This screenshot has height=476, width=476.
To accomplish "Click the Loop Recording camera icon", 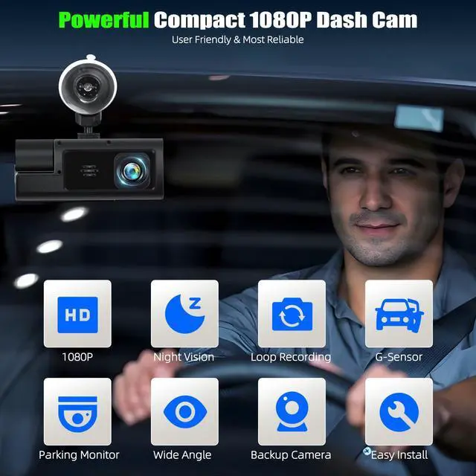I will [292, 314].
